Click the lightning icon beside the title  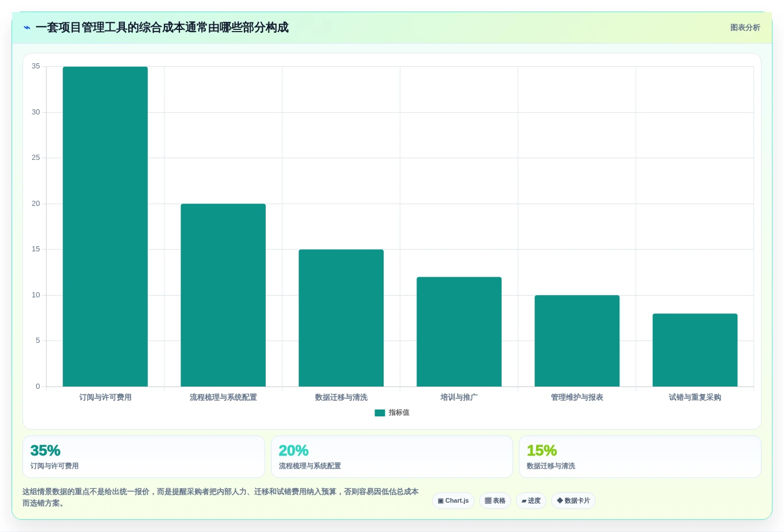(27, 28)
